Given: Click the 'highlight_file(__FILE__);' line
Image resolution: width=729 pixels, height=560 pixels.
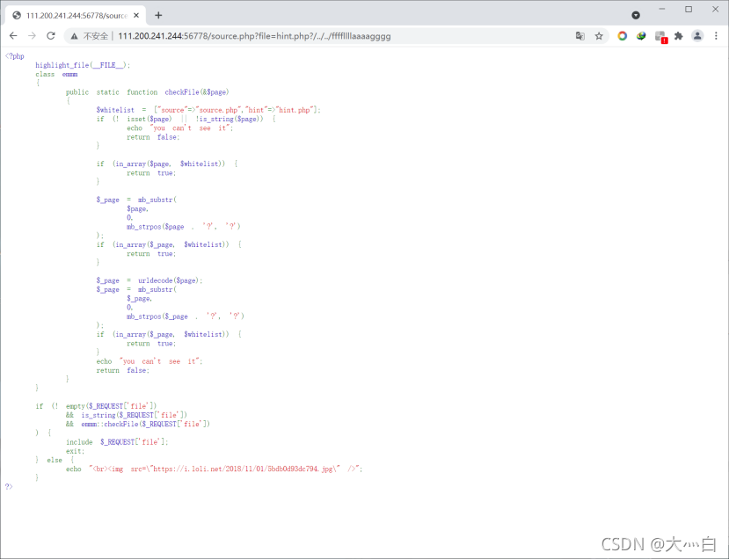Looking at the screenshot, I should point(83,65).
